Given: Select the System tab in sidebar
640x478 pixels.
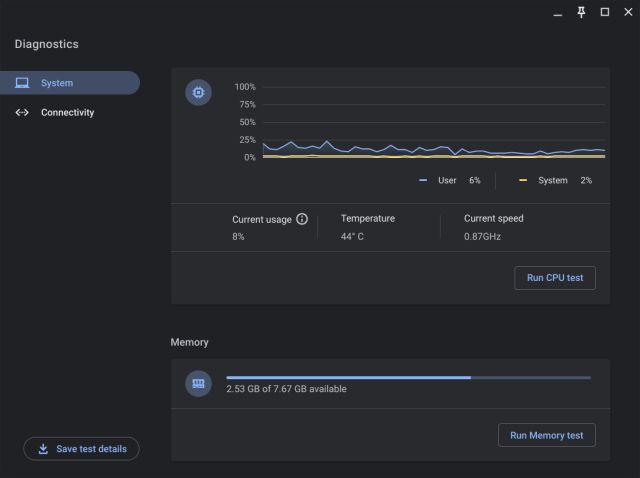Looking at the screenshot, I should click(68, 83).
